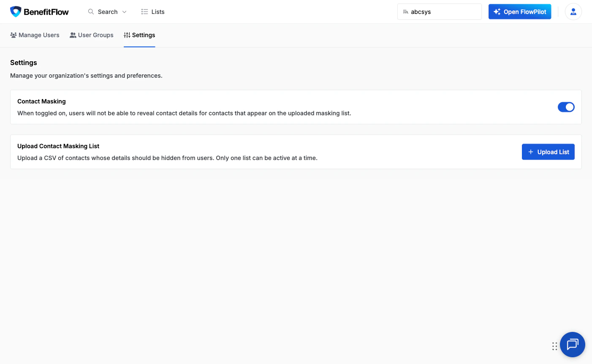Click the magnifying glass Search icon
Image resolution: width=592 pixels, height=364 pixels.
tap(90, 12)
